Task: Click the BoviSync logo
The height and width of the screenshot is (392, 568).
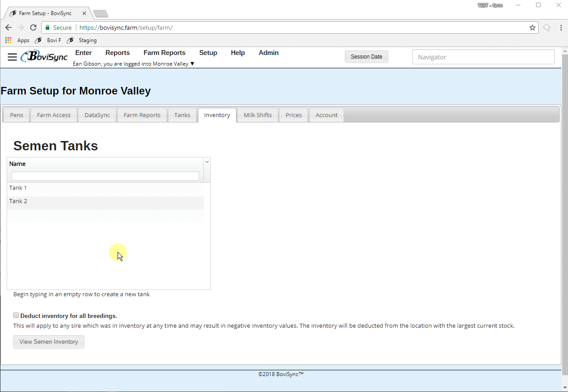Action: pyautogui.click(x=44, y=56)
